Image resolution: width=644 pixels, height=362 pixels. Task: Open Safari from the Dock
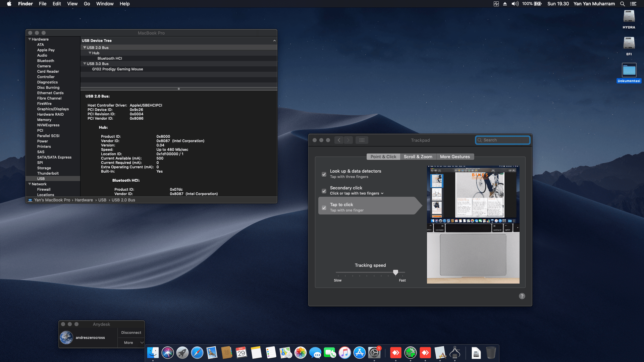(x=197, y=353)
